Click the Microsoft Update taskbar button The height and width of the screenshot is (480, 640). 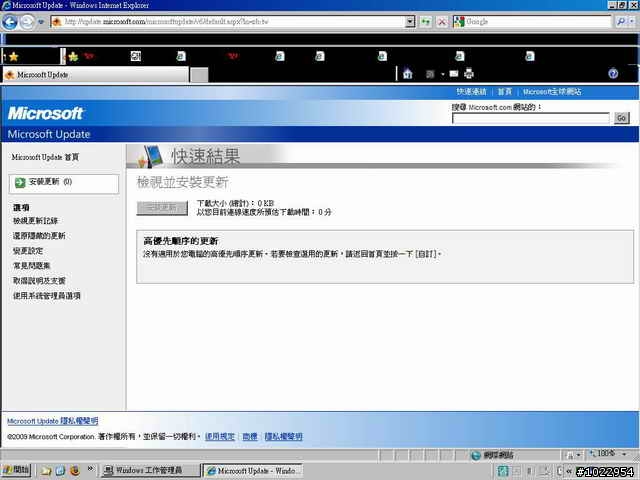click(x=253, y=471)
